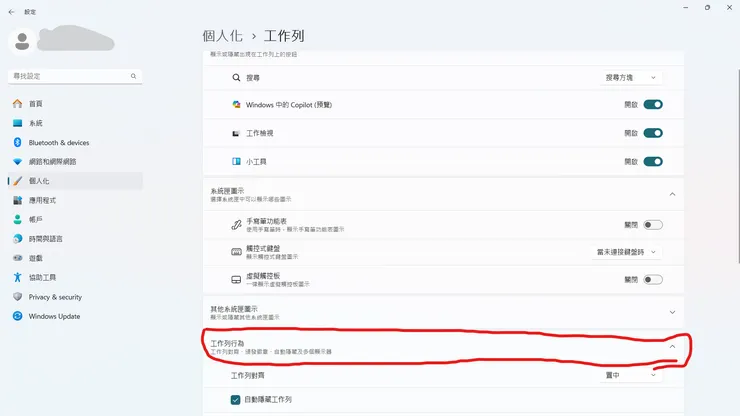The image size is (740, 416).
Task: Turn off the Windows Copilot toggle
Action: 653,104
